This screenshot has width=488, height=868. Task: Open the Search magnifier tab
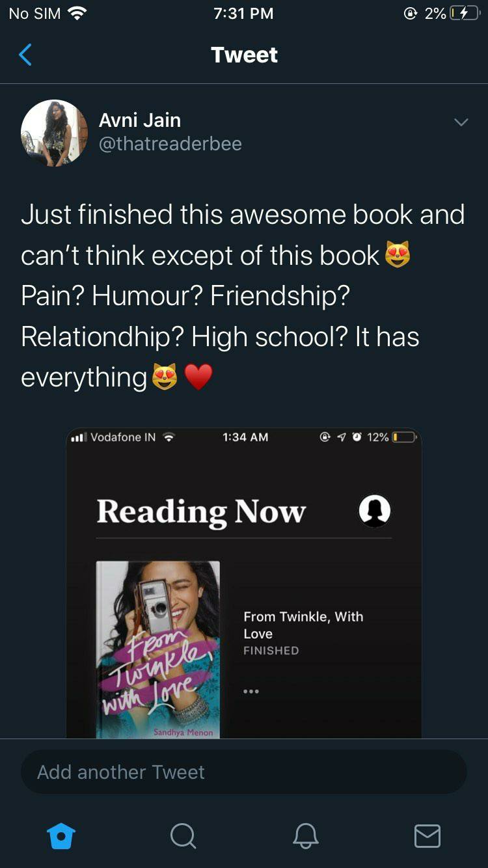pyautogui.click(x=183, y=836)
